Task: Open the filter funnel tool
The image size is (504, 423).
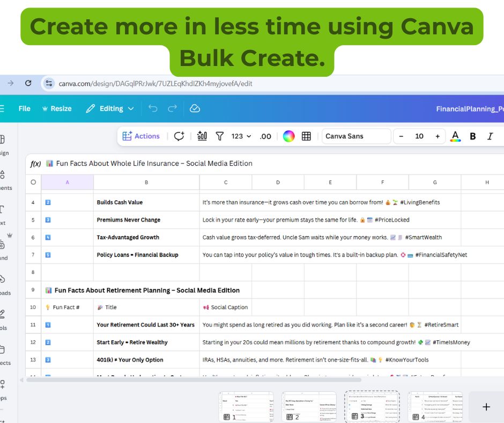Action: coord(219,136)
